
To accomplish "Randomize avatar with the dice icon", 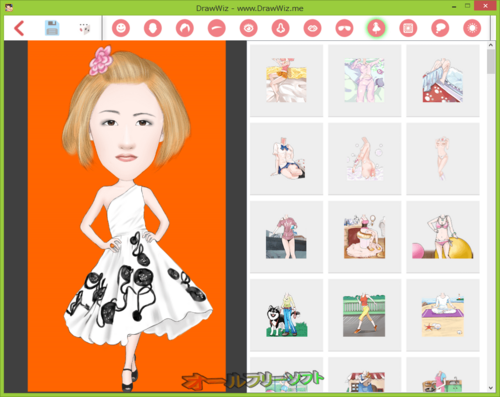I will point(85,29).
